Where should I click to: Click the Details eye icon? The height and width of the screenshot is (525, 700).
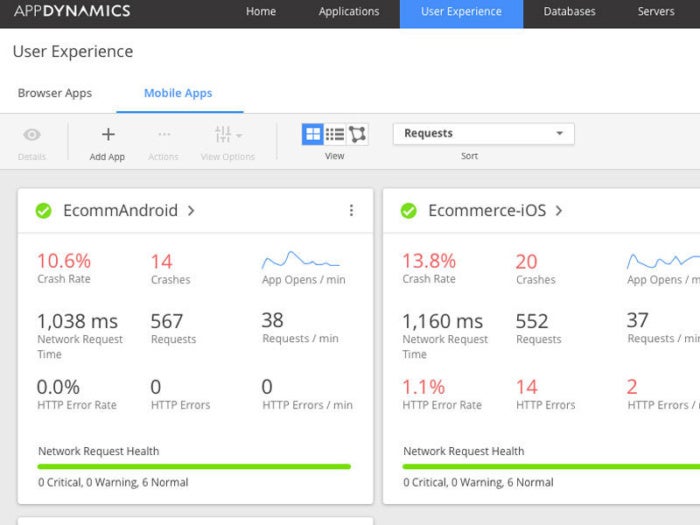click(x=32, y=134)
